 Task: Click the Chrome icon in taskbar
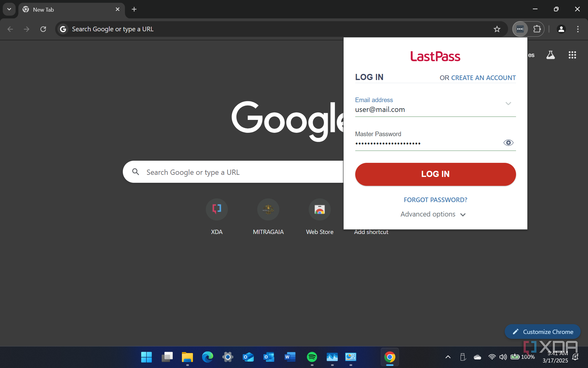click(390, 357)
